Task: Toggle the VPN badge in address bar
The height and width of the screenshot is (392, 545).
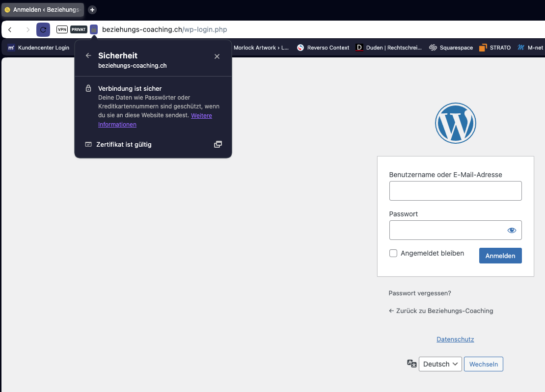Action: [x=62, y=29]
